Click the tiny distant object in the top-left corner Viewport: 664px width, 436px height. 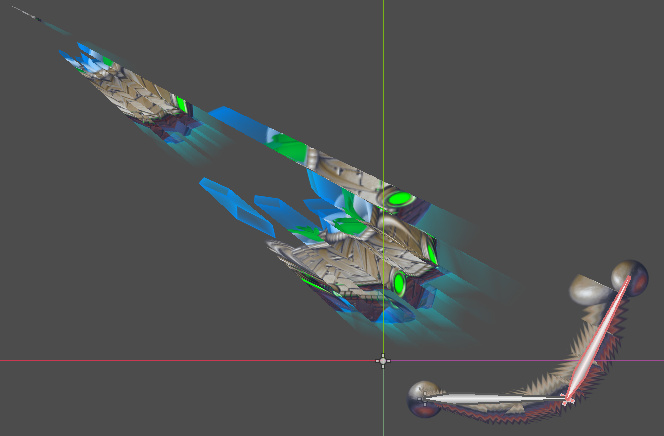tap(30, 17)
